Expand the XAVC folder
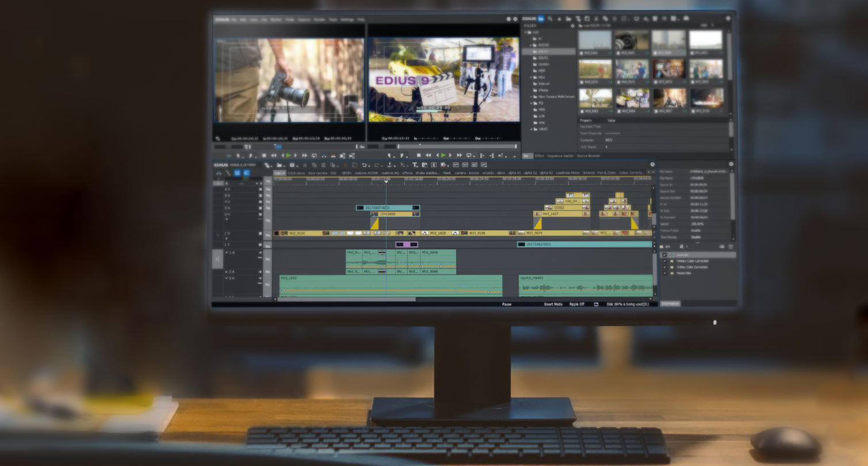The image size is (868, 466). [x=531, y=129]
